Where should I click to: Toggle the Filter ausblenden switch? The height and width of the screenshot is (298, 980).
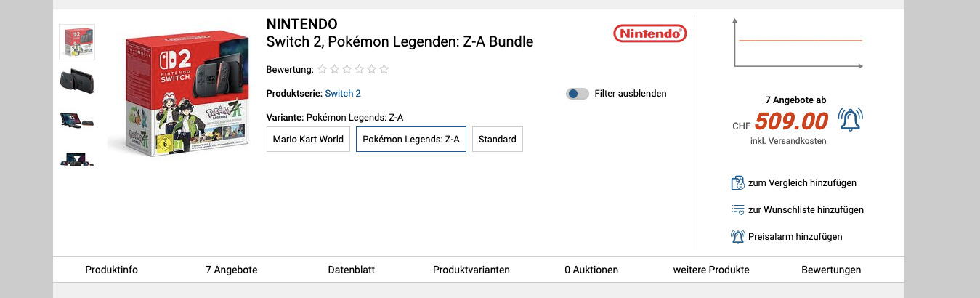click(578, 94)
